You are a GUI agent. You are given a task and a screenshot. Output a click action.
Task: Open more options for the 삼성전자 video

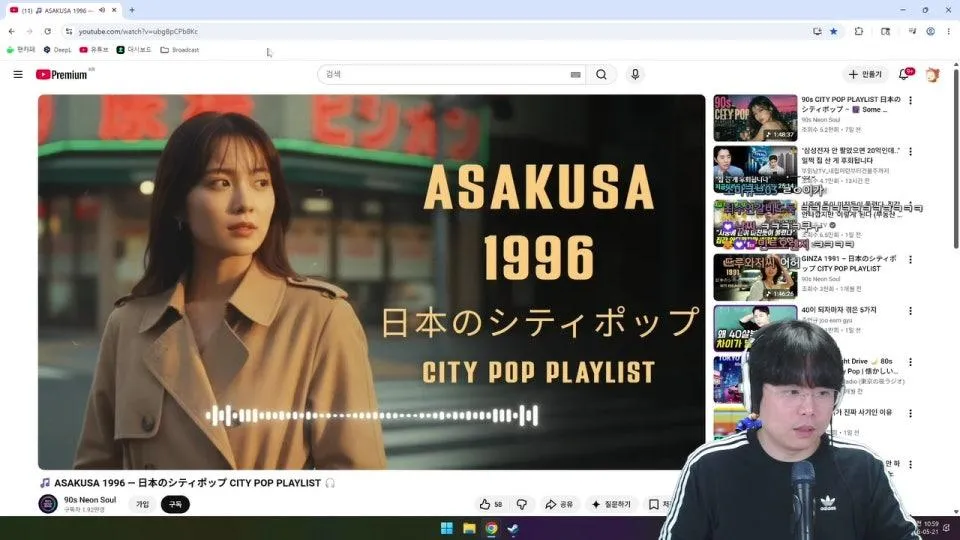tap(910, 151)
